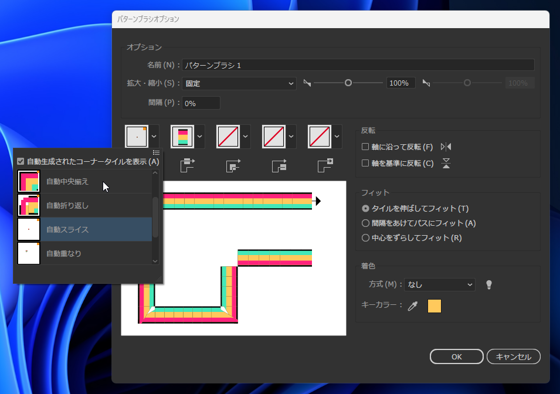Image resolution: width=560 pixels, height=394 pixels.
Task: Click the empty start tile box
Action: pyautogui.click(x=274, y=136)
